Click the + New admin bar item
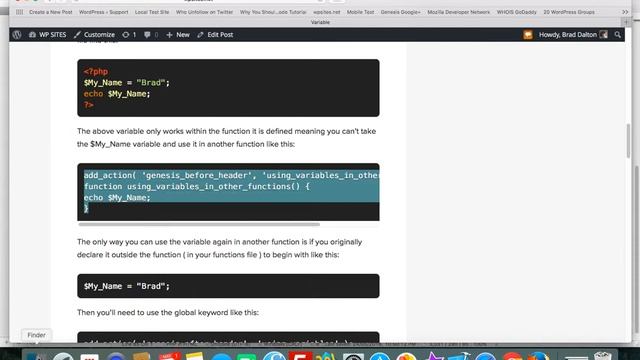The height and width of the screenshot is (360, 640). pyautogui.click(x=178, y=35)
